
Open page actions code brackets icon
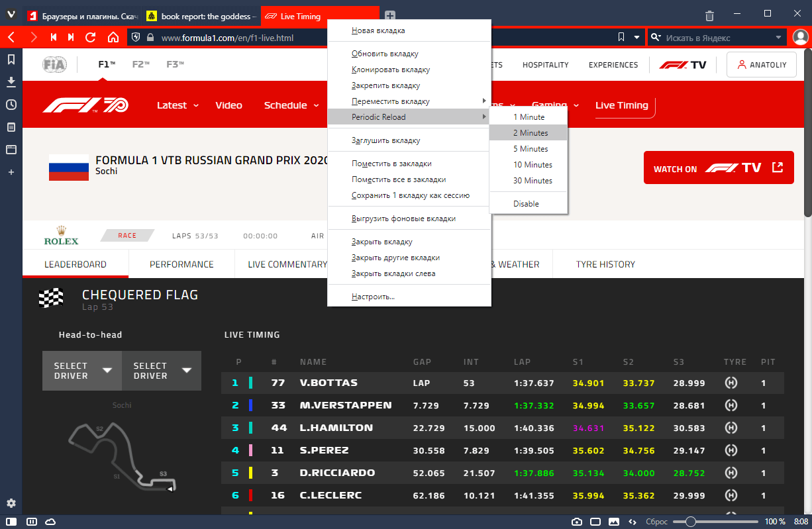[x=633, y=522]
